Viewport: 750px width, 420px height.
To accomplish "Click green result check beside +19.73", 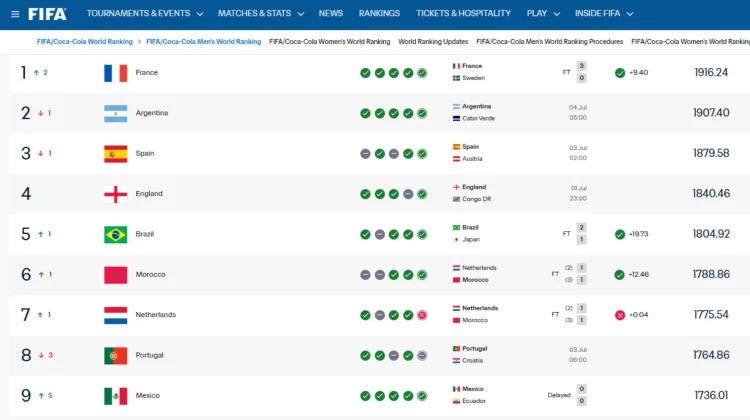I will coord(619,234).
